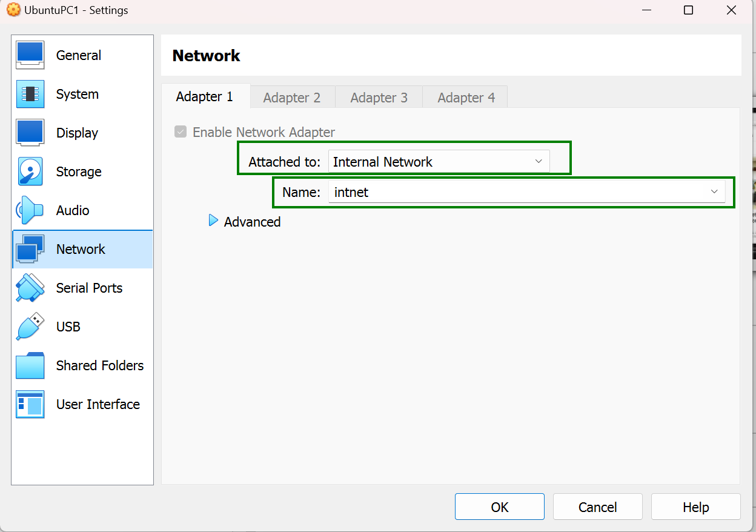Open the Name intnet dropdown arrow
Image resolution: width=756 pixels, height=532 pixels.
tap(714, 192)
